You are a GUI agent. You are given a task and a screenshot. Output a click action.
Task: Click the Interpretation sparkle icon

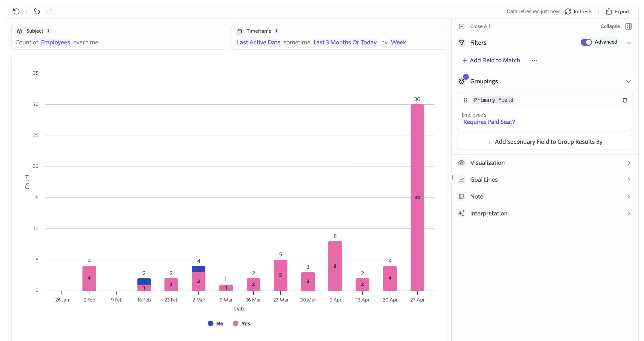click(461, 214)
